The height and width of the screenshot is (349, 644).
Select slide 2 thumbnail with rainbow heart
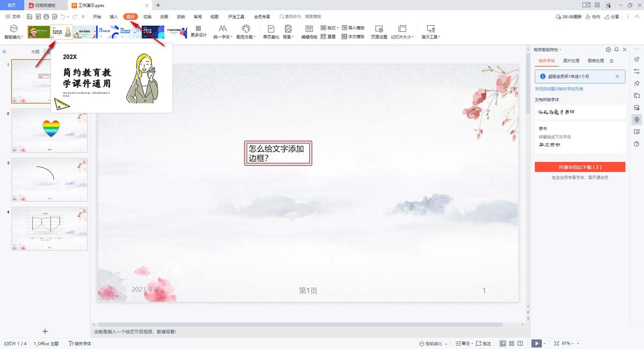(50, 130)
